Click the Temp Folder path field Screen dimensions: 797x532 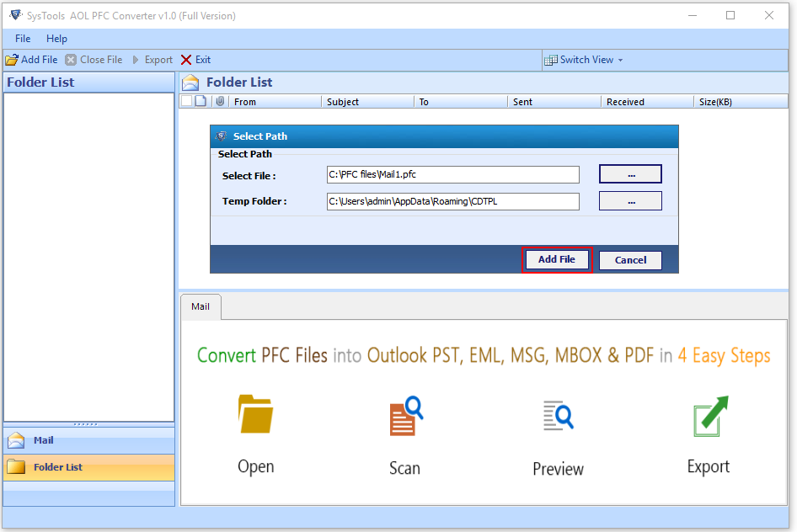[x=453, y=201]
